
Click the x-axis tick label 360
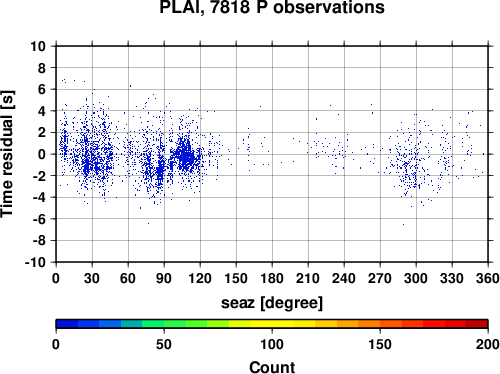pyautogui.click(x=488, y=278)
